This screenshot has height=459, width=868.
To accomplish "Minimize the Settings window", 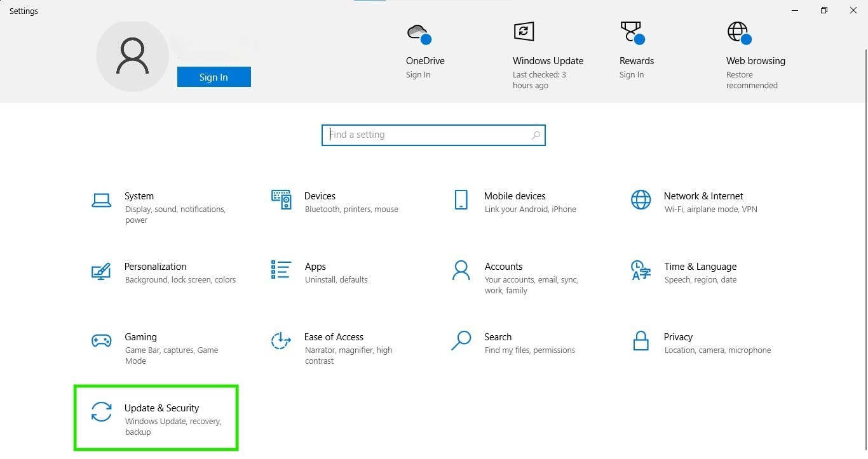I will click(x=795, y=10).
